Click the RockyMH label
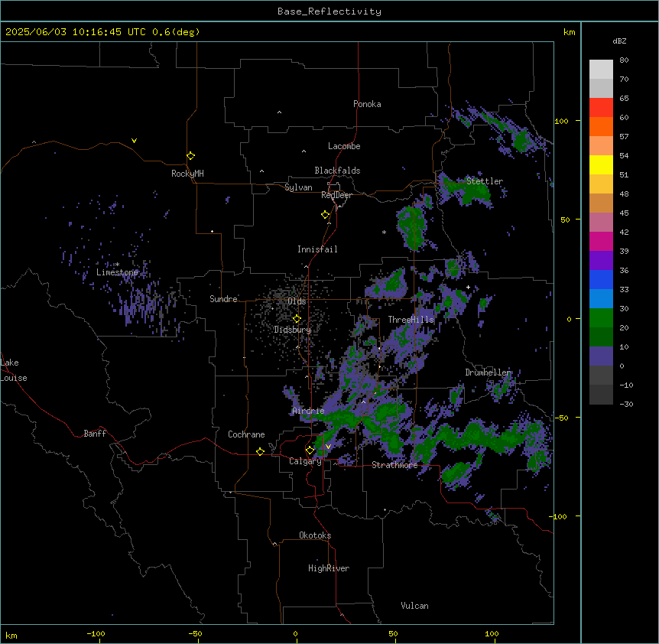 [187, 174]
